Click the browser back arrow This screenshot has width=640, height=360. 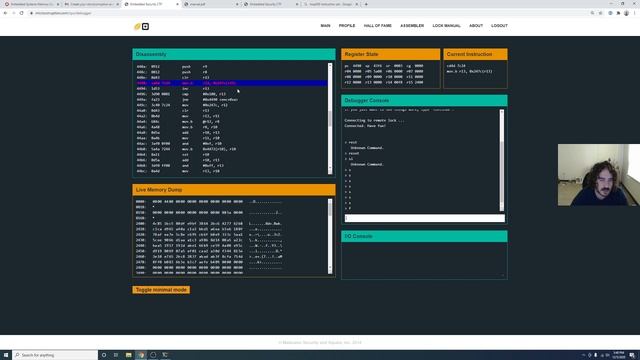coord(5,13)
